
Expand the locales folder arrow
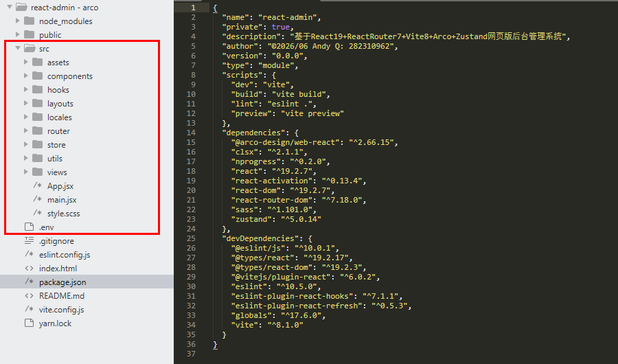click(26, 117)
